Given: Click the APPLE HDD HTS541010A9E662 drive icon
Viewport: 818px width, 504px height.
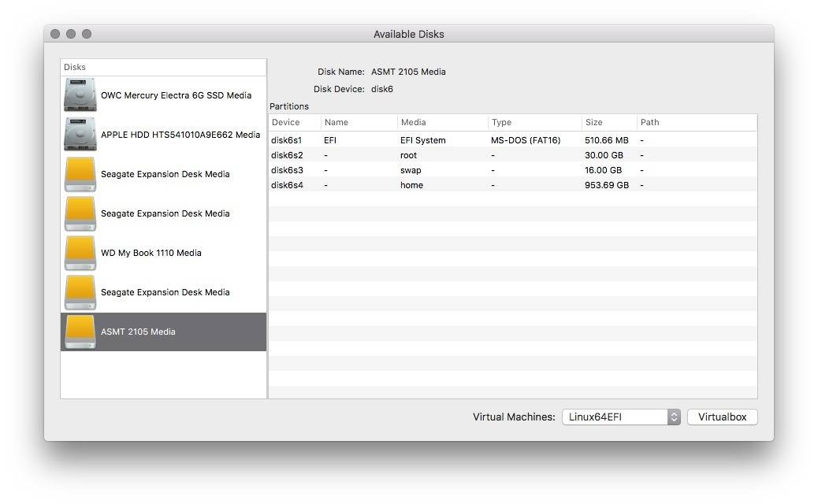Looking at the screenshot, I should [x=80, y=135].
